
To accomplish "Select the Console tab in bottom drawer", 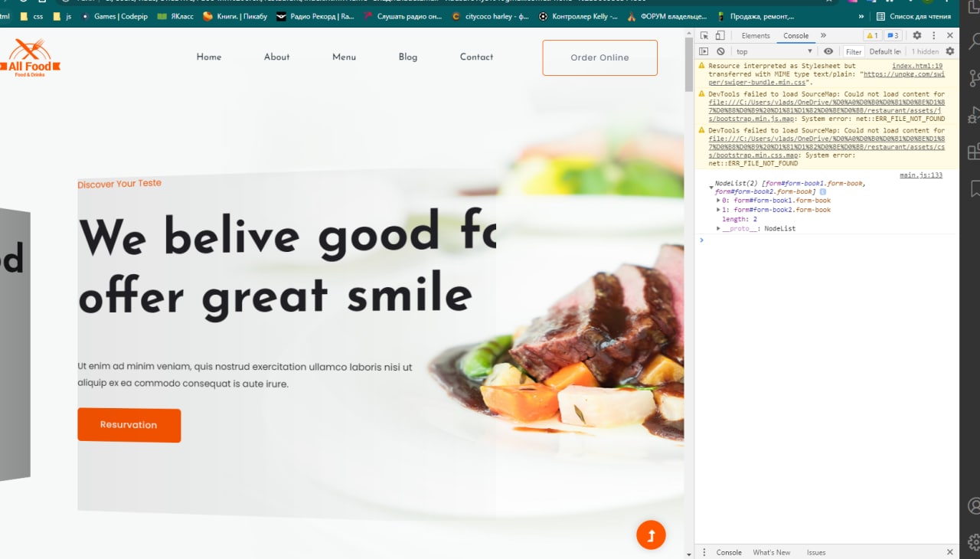I will [x=729, y=552].
